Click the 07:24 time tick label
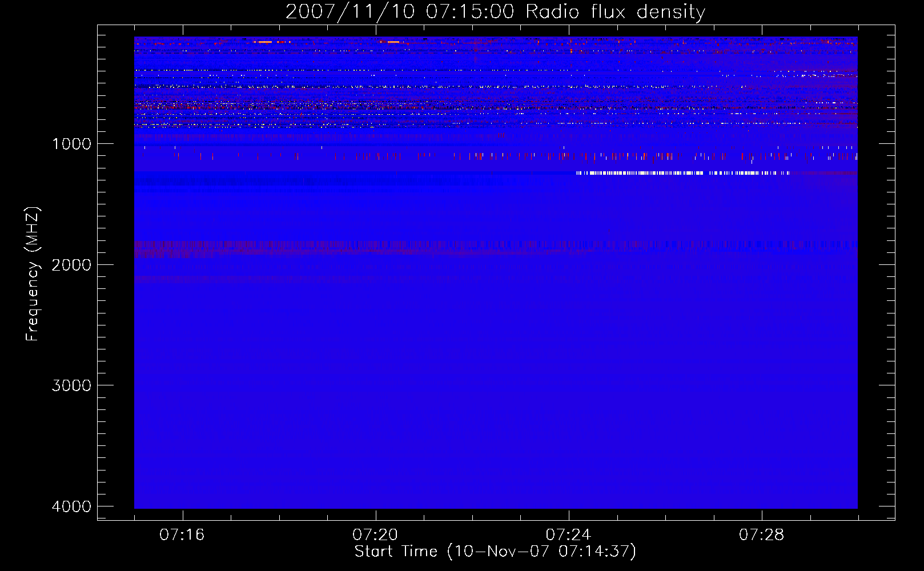Viewport: 924px width, 571px height. 568,535
